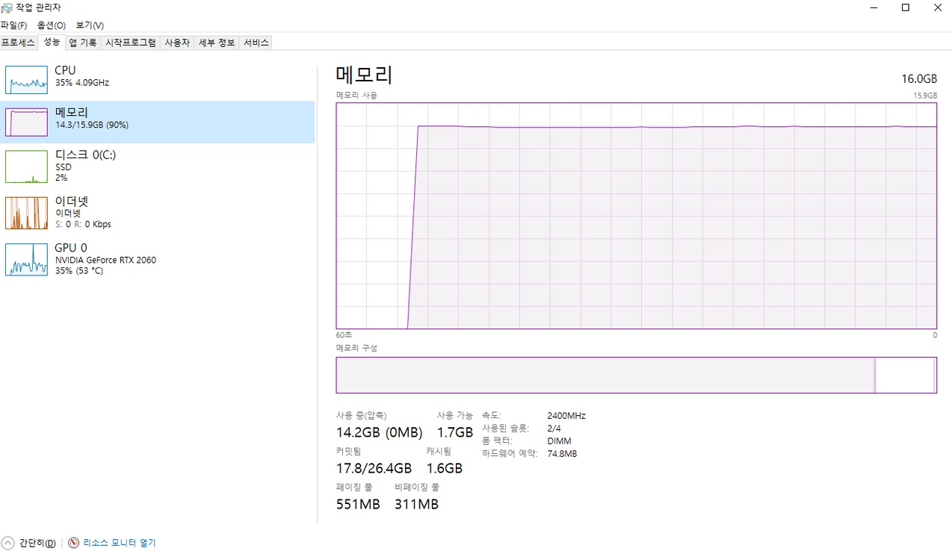Click the 간단히 collapse arrow icon
Image resolution: width=952 pixels, height=560 pixels.
[x=7, y=543]
